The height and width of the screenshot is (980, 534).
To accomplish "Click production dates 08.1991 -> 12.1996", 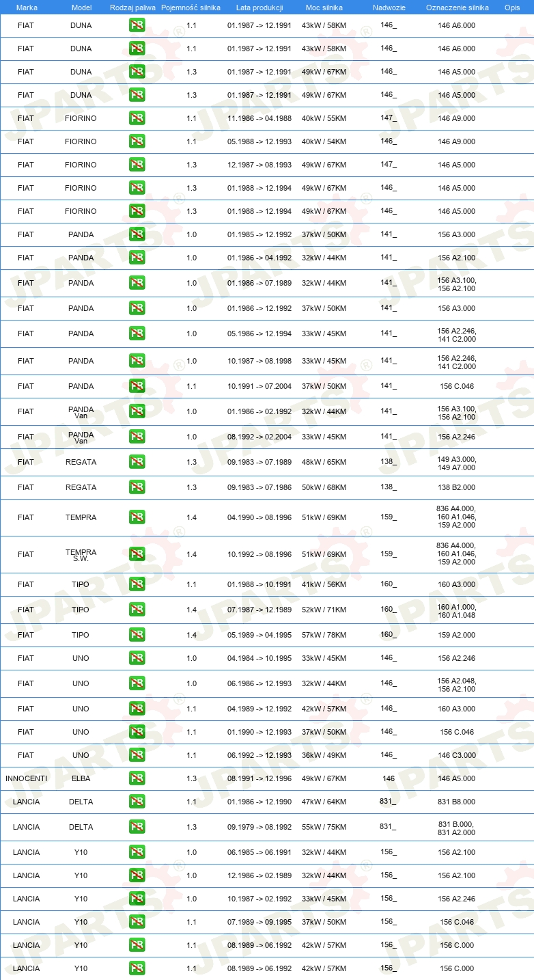I will click(259, 778).
